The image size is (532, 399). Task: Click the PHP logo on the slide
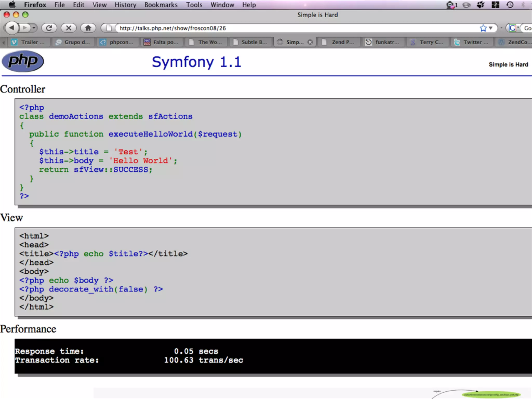(x=23, y=61)
